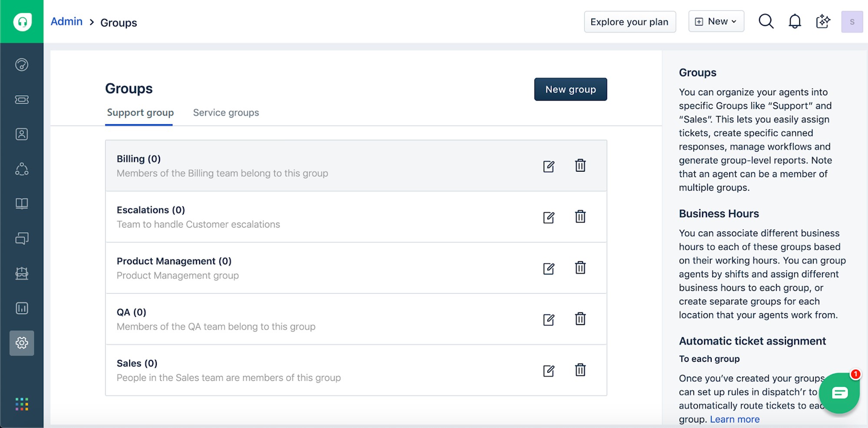Delete the Escalations group
868x428 pixels.
click(580, 216)
